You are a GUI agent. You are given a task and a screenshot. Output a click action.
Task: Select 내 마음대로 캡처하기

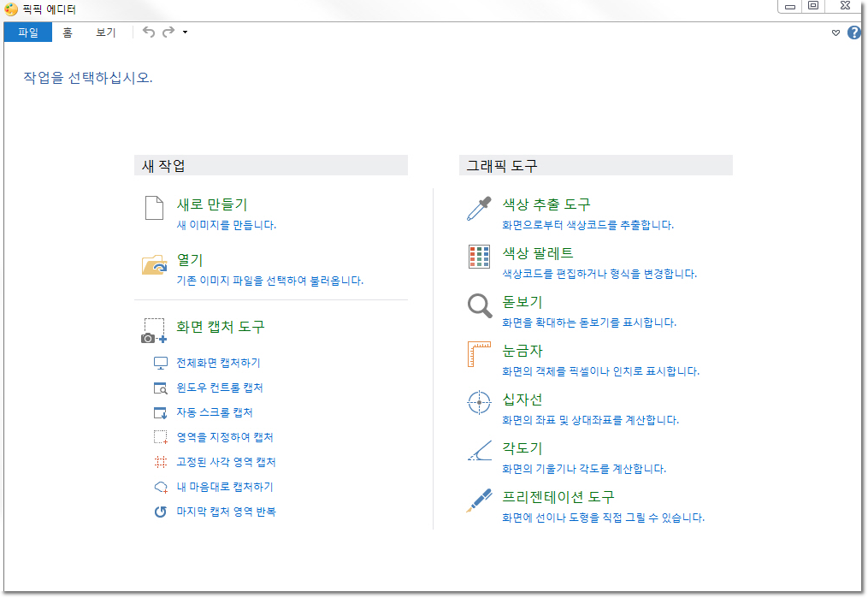[225, 487]
